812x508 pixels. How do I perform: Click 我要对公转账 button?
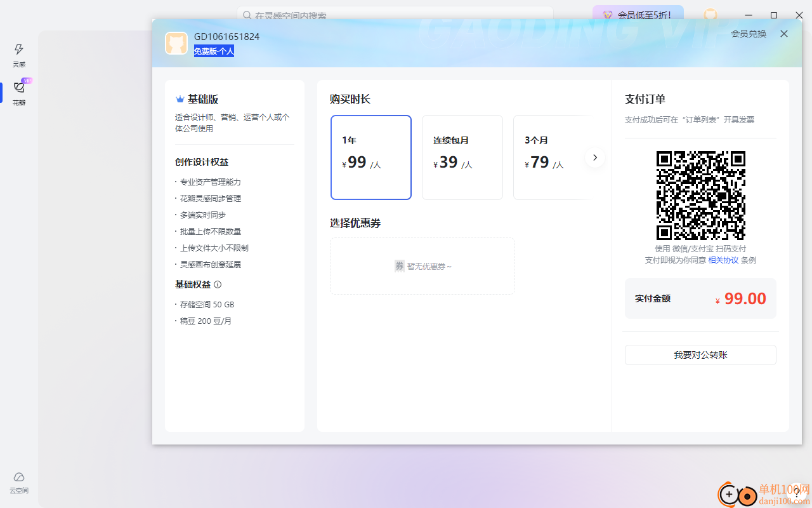700,355
